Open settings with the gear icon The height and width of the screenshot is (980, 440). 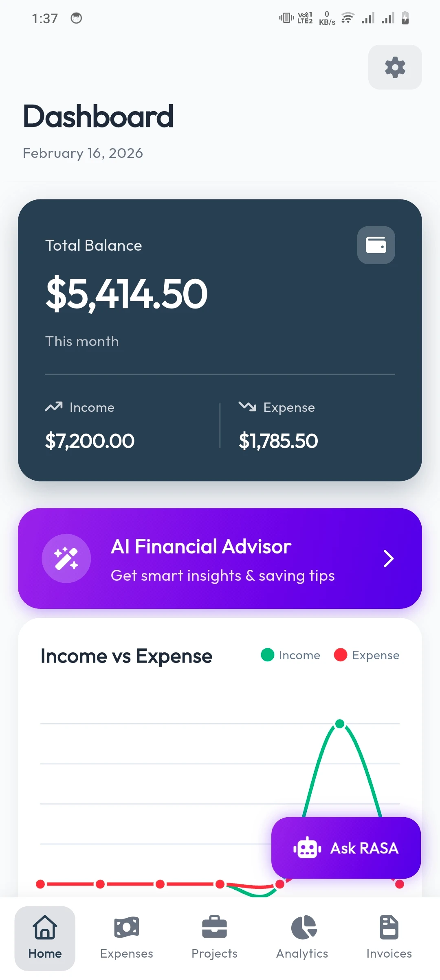click(395, 67)
